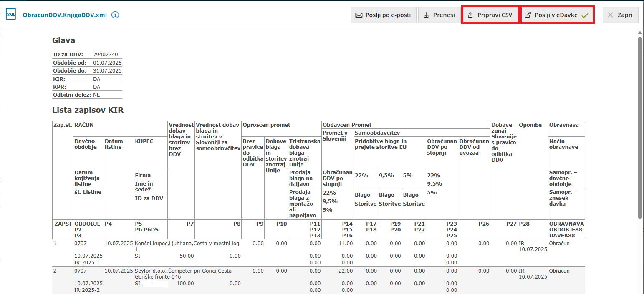The width and height of the screenshot is (644, 294).
Task: Select the 22.00 tax amount in row two
Action: click(x=345, y=271)
